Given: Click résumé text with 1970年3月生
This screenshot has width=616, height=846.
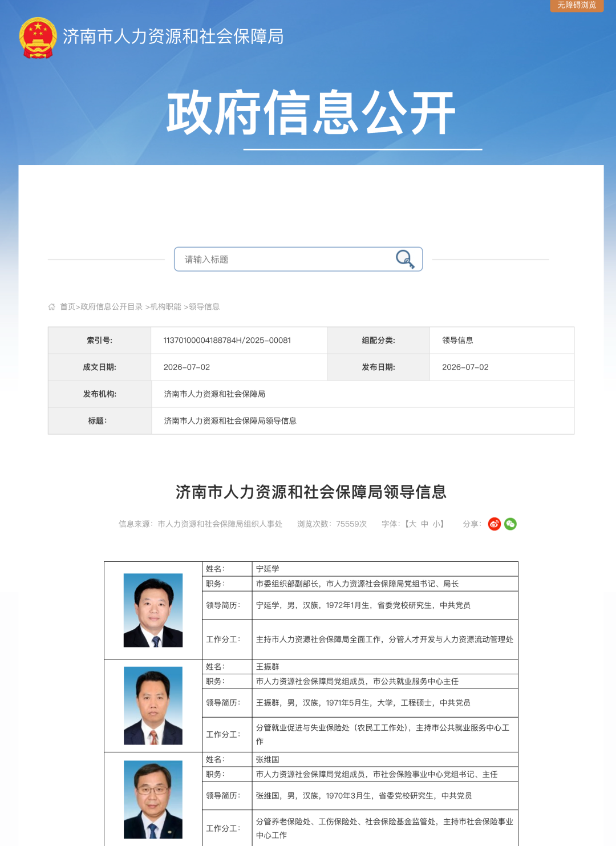Looking at the screenshot, I should [x=364, y=796].
